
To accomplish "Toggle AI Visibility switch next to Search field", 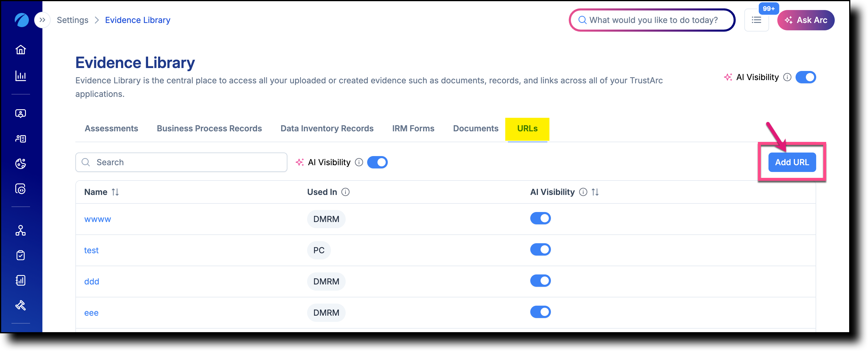I will click(377, 162).
